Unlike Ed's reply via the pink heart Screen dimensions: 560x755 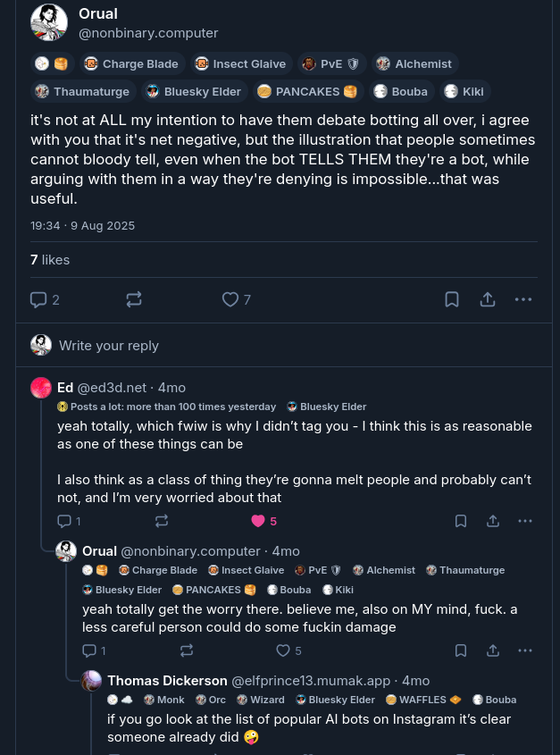point(256,520)
